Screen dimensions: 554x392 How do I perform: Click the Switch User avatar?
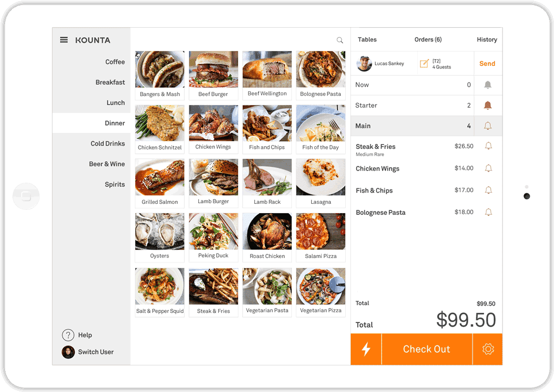pos(68,352)
